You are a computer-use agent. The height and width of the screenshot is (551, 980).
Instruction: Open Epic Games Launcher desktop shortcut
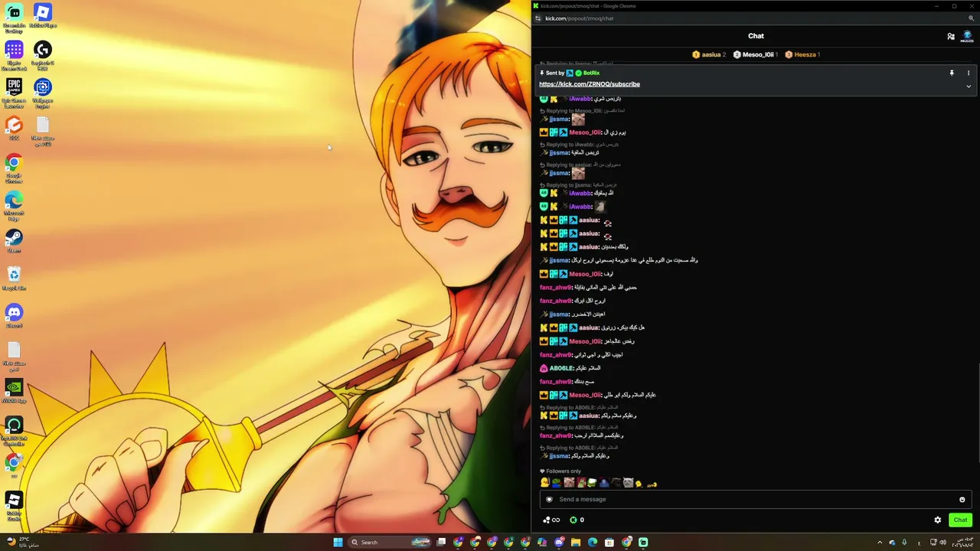click(x=14, y=93)
